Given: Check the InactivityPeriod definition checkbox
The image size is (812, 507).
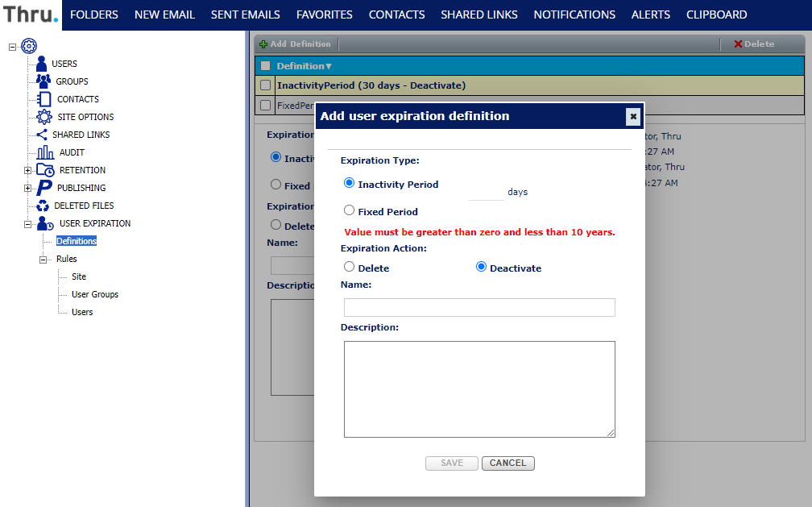Looking at the screenshot, I should tap(265, 85).
